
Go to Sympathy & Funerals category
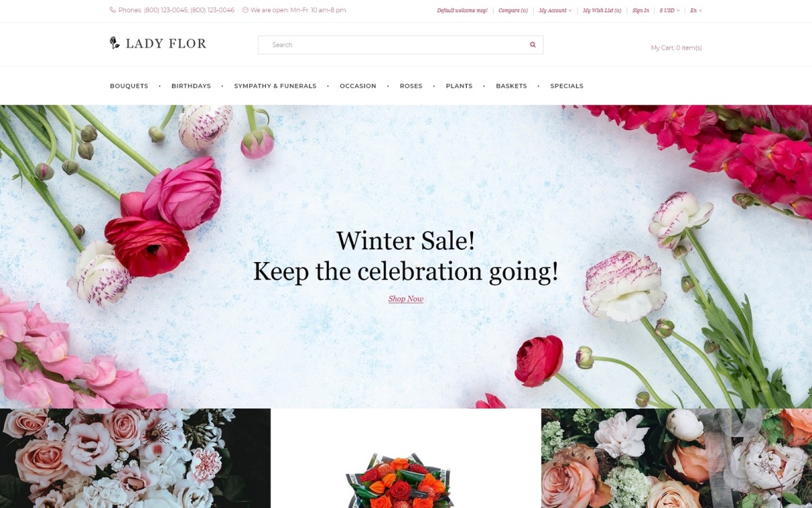point(275,86)
